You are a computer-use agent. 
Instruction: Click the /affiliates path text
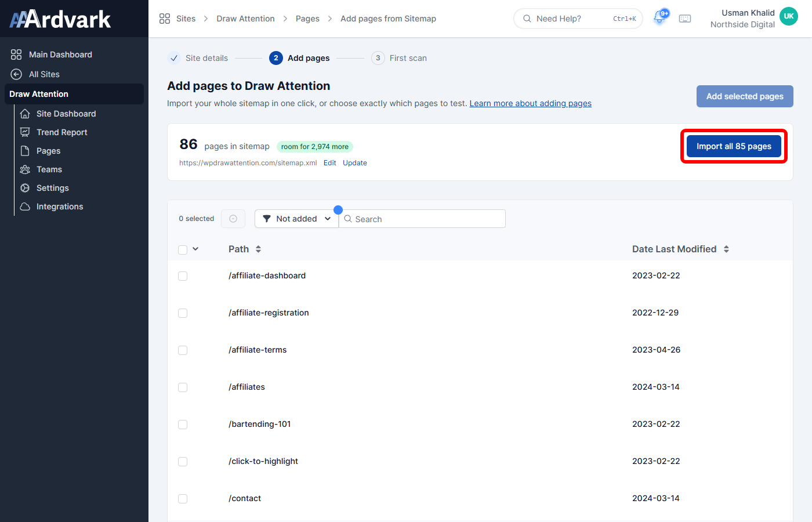tap(246, 387)
